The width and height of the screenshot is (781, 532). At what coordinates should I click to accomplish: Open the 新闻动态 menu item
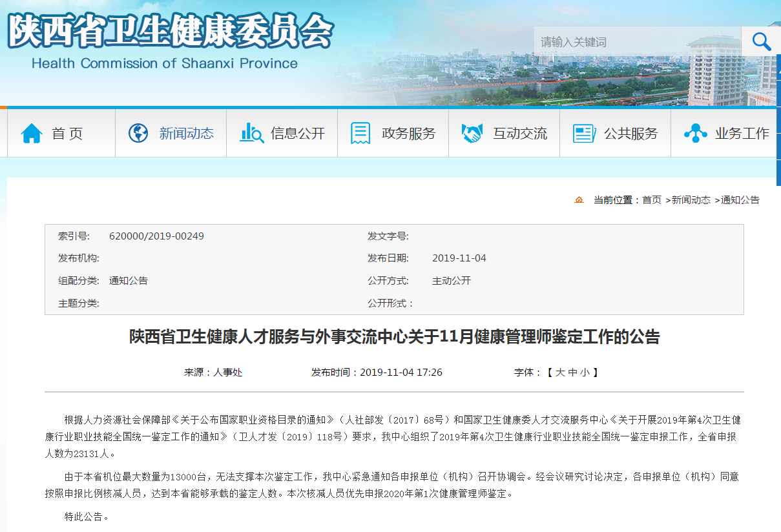coord(186,134)
